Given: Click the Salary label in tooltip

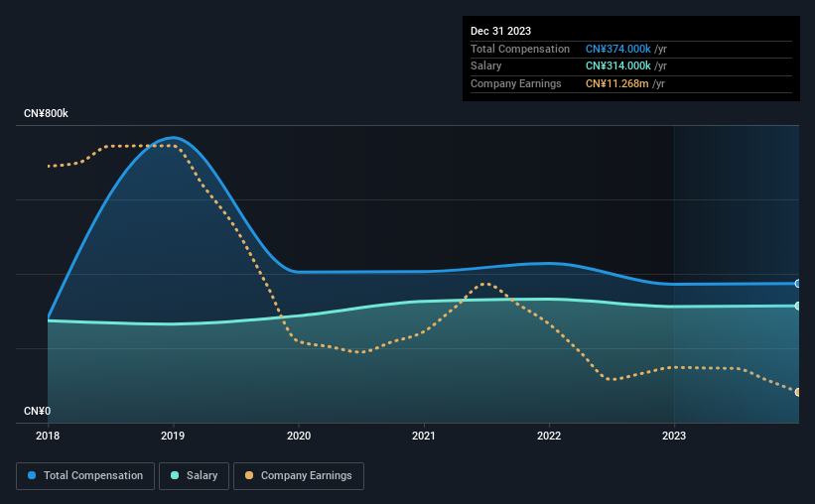Looking at the screenshot, I should pos(486,66).
